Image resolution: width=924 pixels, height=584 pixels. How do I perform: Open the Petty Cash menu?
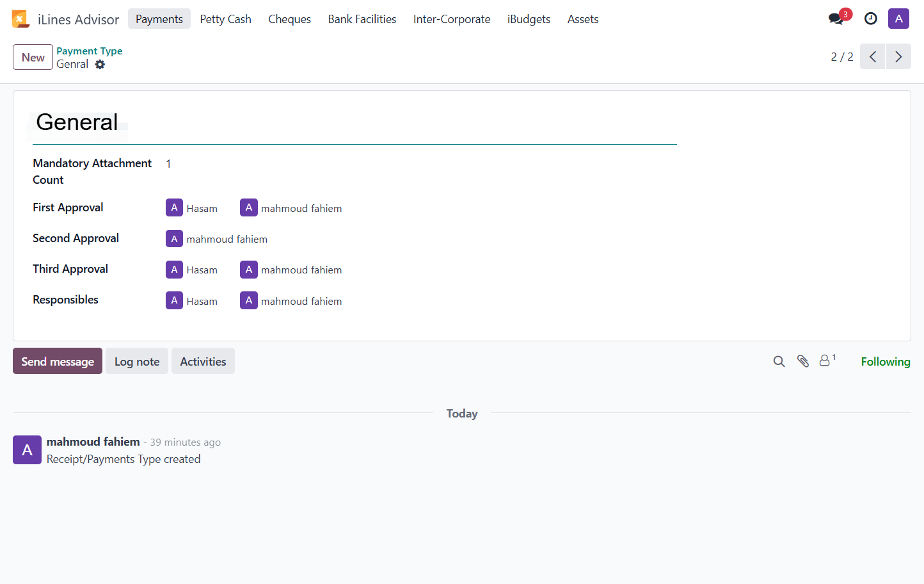coord(225,19)
